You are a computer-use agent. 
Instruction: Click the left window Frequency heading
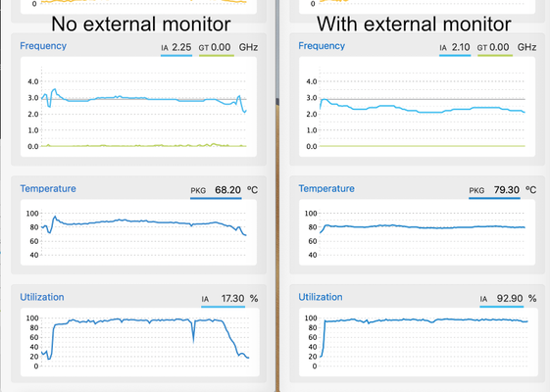[43, 46]
